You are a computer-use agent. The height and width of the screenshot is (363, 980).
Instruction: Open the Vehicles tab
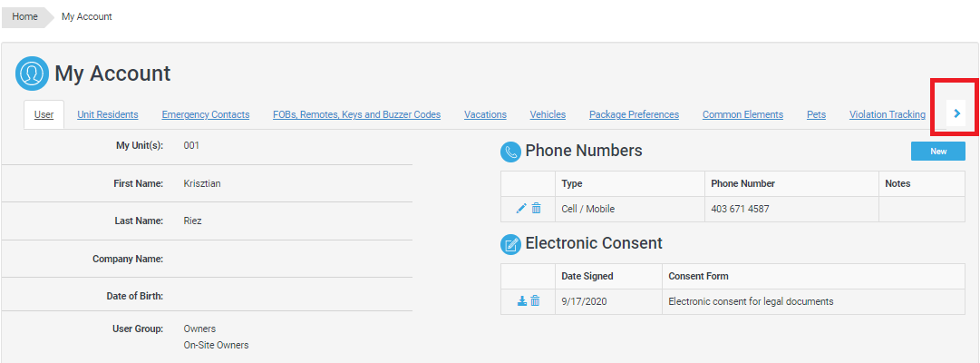click(x=548, y=114)
